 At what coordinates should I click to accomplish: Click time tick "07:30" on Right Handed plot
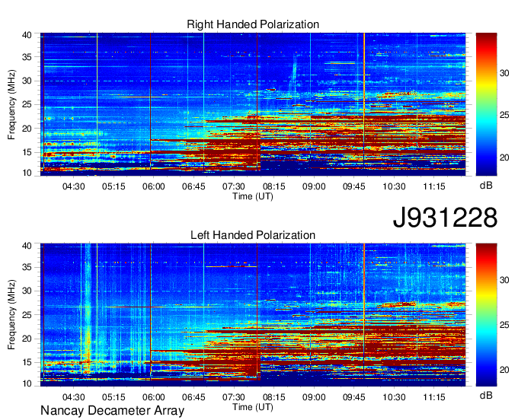(x=234, y=186)
